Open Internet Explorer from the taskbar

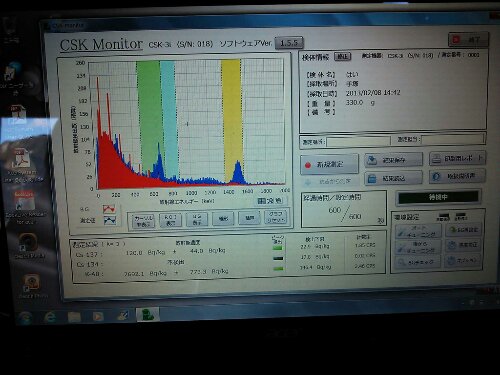50,316
